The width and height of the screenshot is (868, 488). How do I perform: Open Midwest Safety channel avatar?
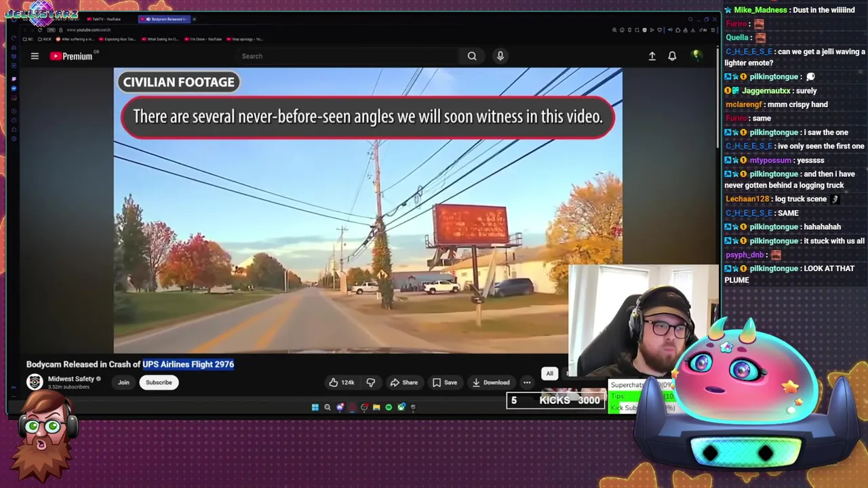tap(35, 382)
